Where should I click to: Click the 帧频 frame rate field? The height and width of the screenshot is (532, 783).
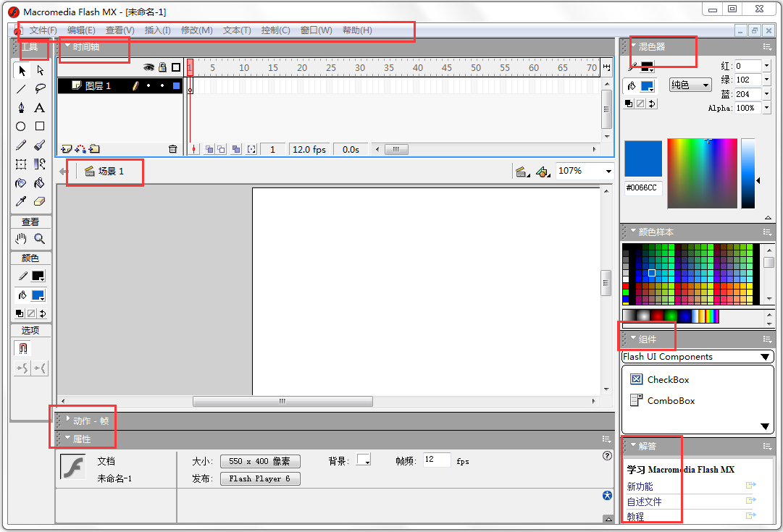click(437, 460)
